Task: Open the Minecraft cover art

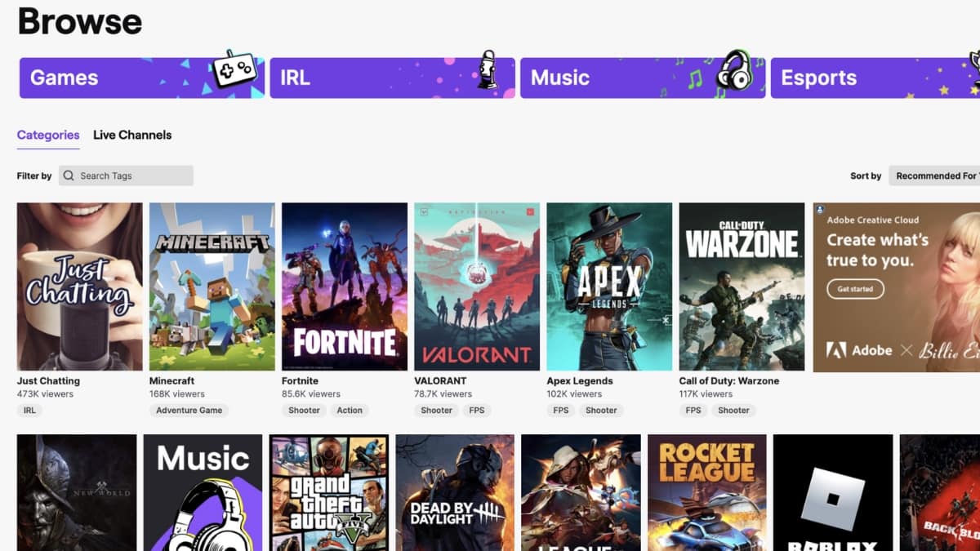Action: (x=212, y=287)
